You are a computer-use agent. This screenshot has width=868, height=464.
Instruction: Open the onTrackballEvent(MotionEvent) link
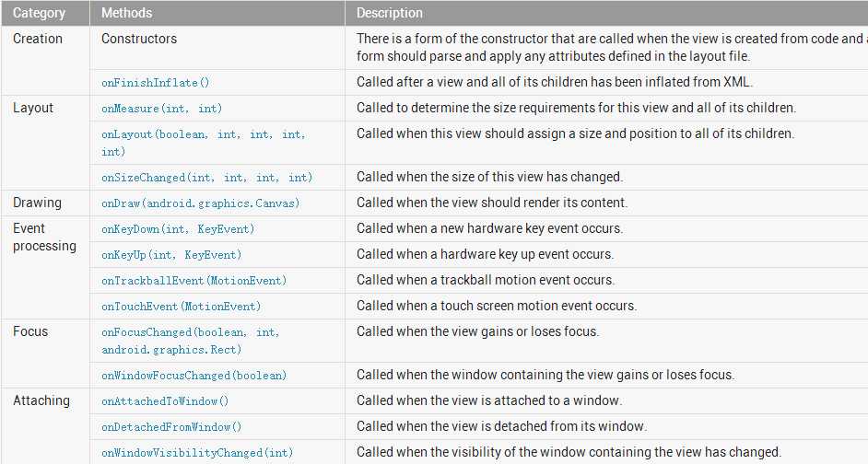coord(194,281)
